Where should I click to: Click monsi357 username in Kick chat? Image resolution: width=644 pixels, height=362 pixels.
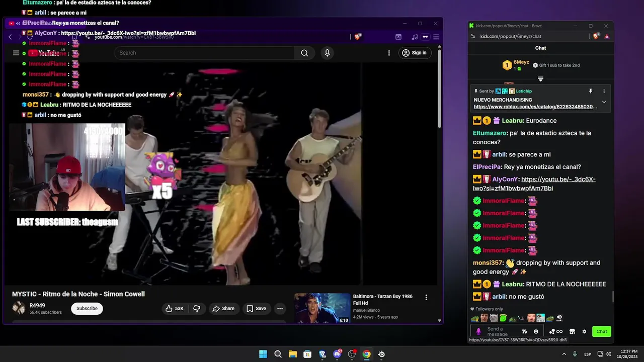(x=488, y=263)
